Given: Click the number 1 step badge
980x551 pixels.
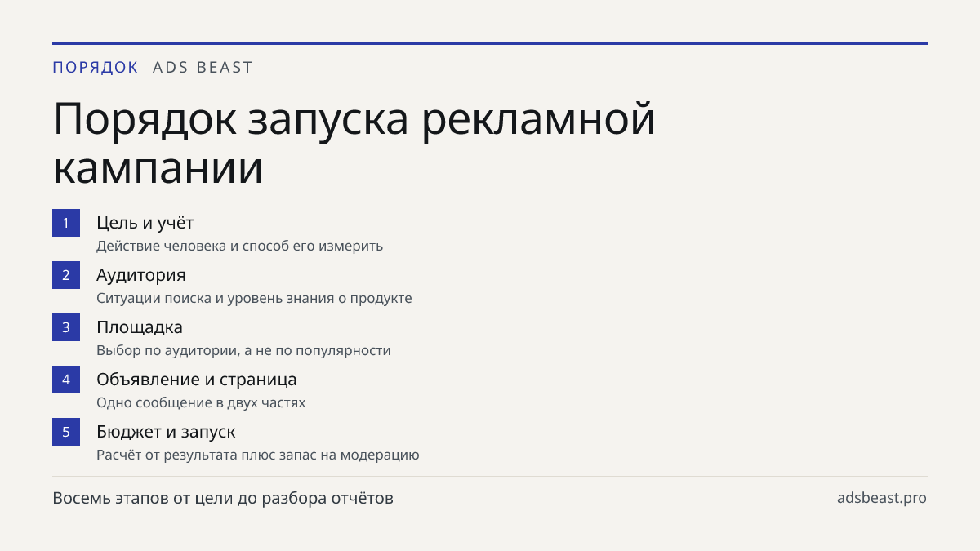Looking at the screenshot, I should tap(66, 223).
